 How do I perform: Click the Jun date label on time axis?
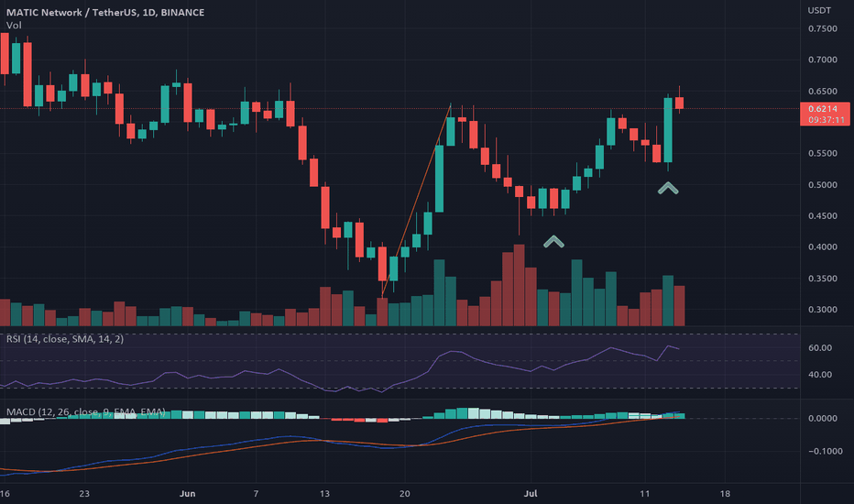[187, 494]
